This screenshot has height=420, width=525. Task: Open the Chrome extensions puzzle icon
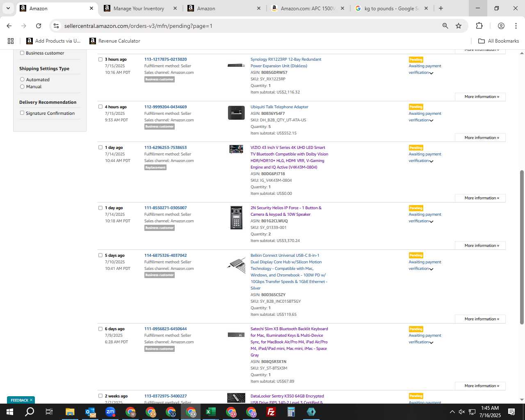(x=479, y=26)
